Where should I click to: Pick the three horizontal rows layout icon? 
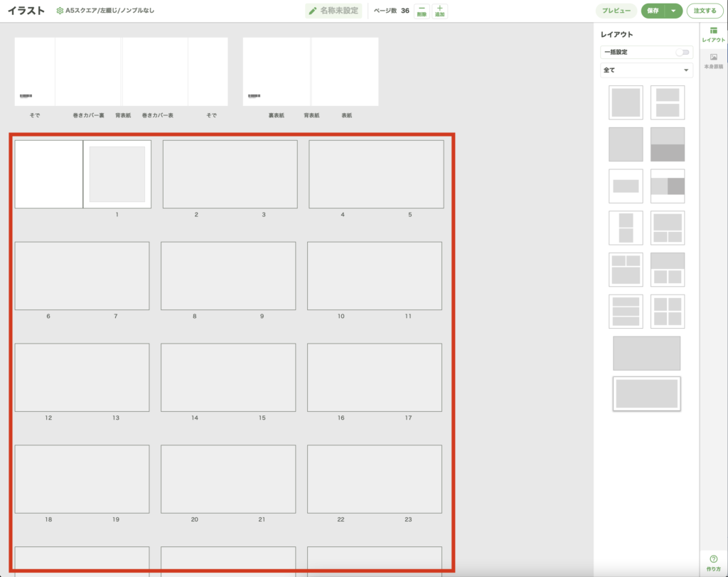tap(626, 312)
